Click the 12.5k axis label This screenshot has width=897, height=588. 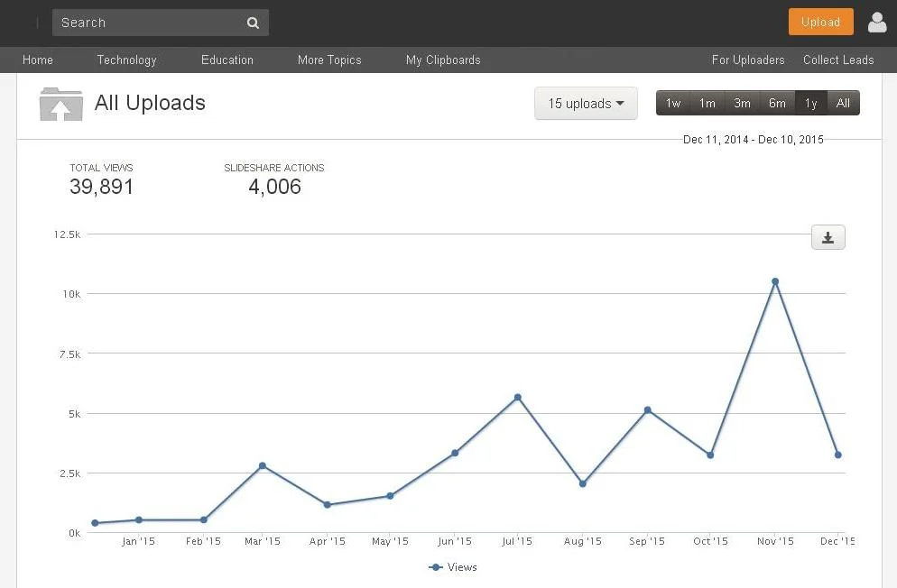click(x=68, y=234)
